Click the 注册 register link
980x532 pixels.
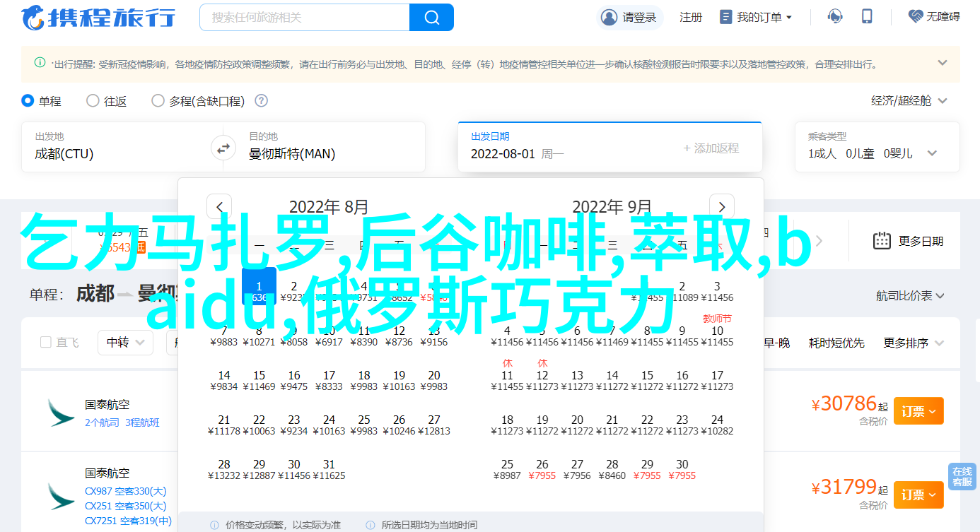pyautogui.click(x=691, y=17)
